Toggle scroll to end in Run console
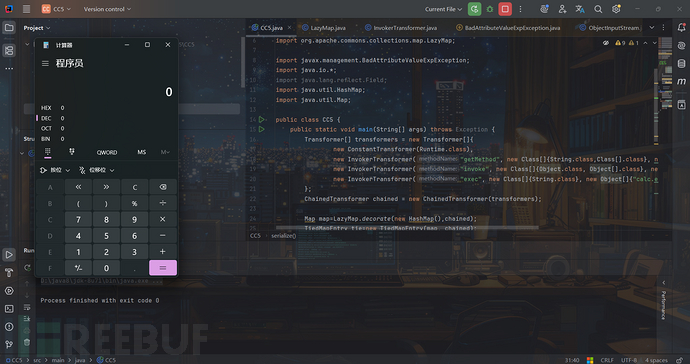 click(27, 318)
